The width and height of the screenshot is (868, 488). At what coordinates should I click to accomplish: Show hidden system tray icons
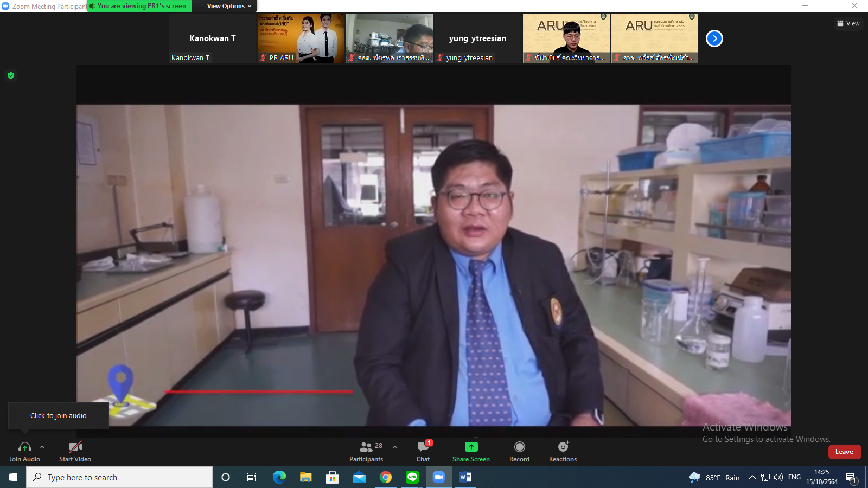click(752, 477)
